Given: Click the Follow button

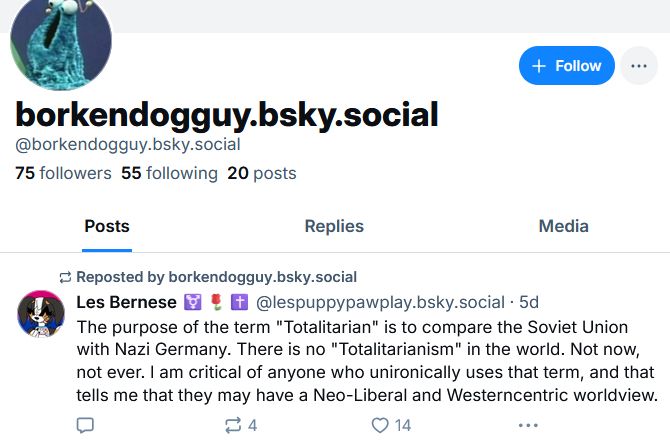Looking at the screenshot, I should pos(566,66).
